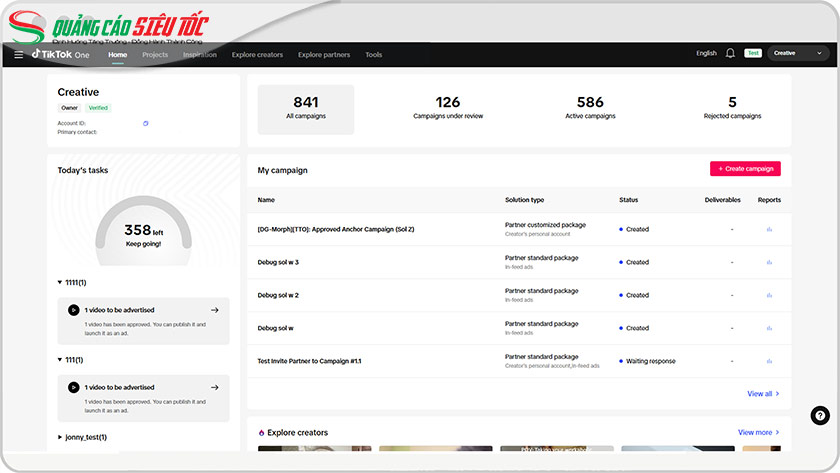Open report icon for the Approved Anchor Campaign
The height and width of the screenshot is (473, 840).
click(769, 229)
